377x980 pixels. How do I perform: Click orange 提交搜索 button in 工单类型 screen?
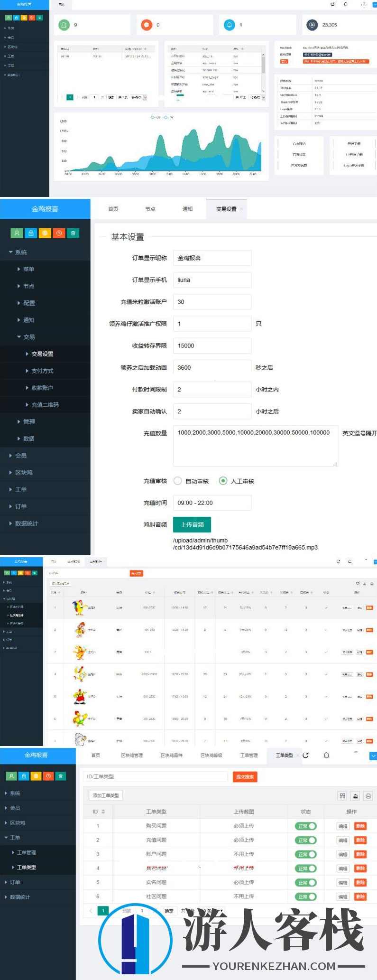click(245, 776)
